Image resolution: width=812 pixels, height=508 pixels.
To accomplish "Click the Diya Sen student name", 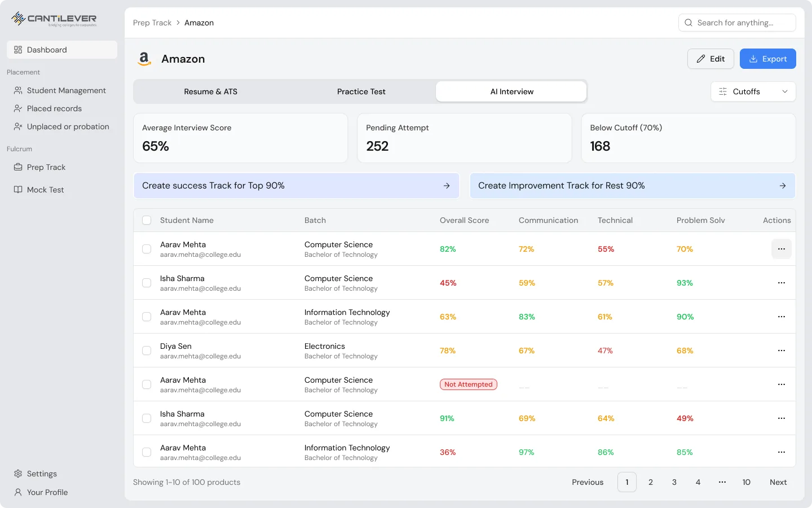I will point(176,346).
